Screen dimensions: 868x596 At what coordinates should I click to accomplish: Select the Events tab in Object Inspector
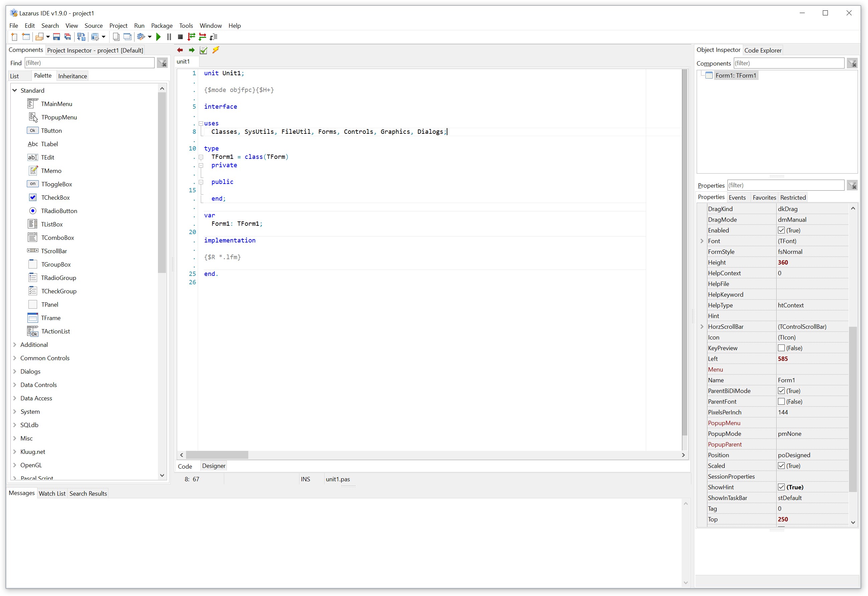(x=736, y=197)
